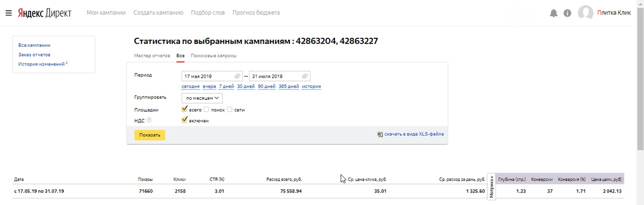Image resolution: width=644 pixels, height=205 pixels.
Task: Click the page vertical scrollbar
Action: [640, 76]
